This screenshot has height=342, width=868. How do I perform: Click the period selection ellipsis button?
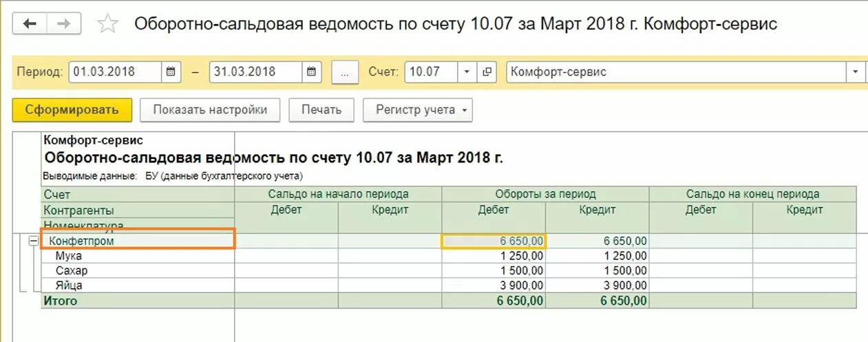click(346, 72)
